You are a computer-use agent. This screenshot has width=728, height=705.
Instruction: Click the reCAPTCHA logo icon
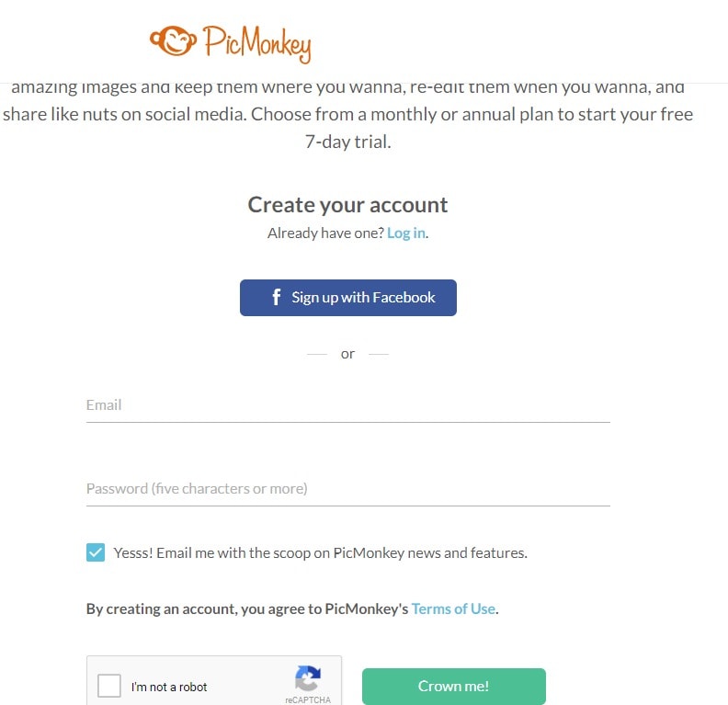[308, 678]
